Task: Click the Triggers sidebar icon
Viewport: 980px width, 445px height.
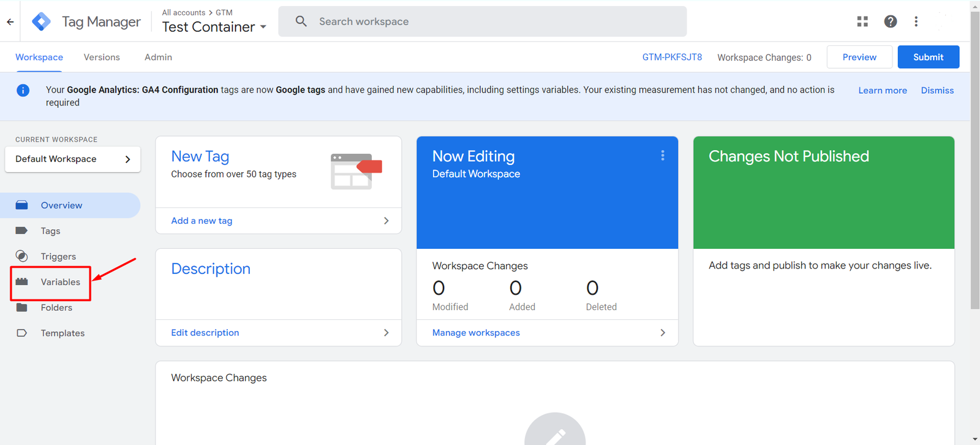Action: pyautogui.click(x=21, y=256)
